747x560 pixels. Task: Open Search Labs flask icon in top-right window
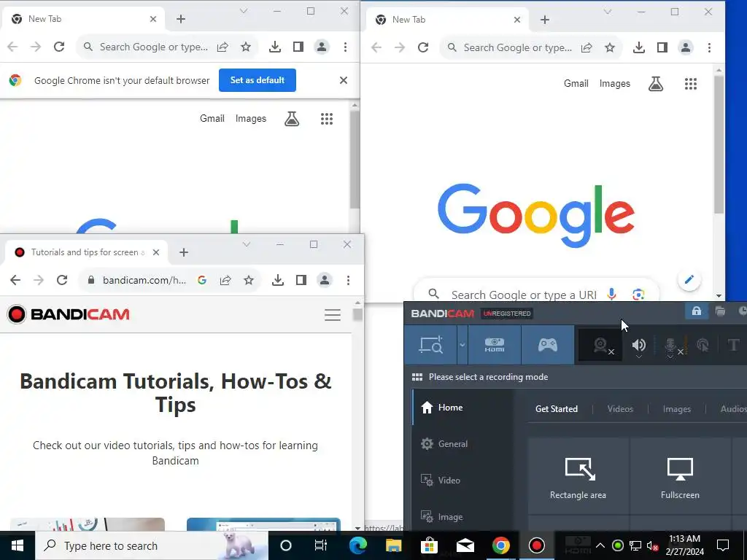pos(656,84)
